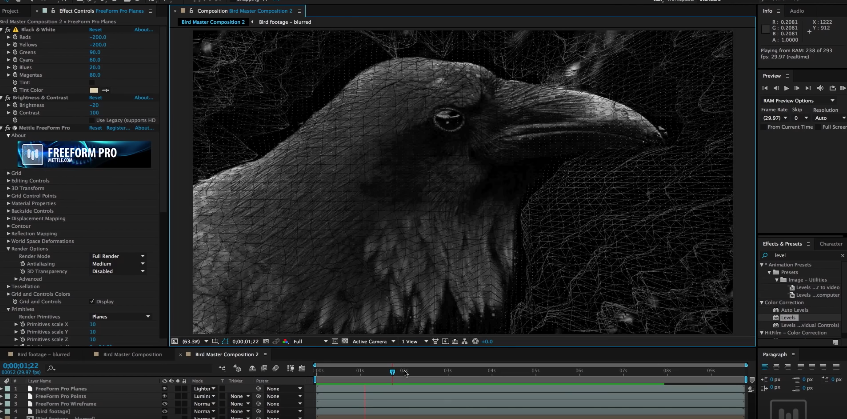Click the Tint Color swatch
Viewport: 847px width, 419px height.
coord(94,90)
